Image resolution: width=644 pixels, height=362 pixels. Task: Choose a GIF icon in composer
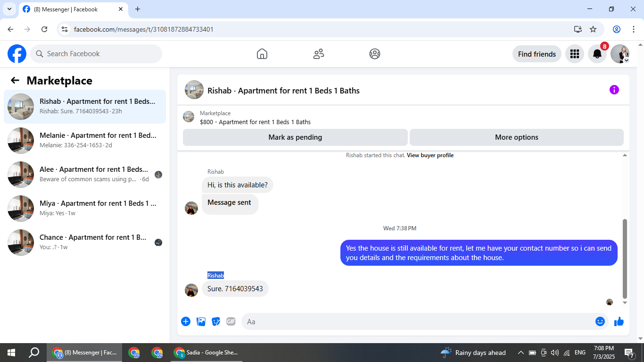[x=231, y=321]
